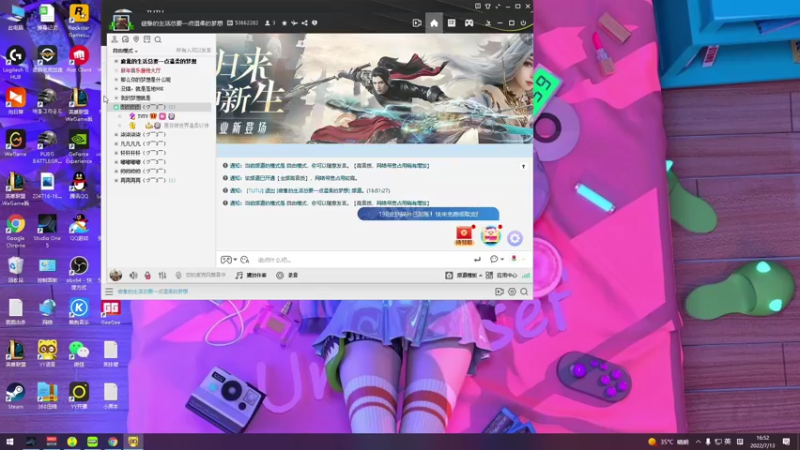
Task: Open the Windows Start menu
Action: (9, 442)
